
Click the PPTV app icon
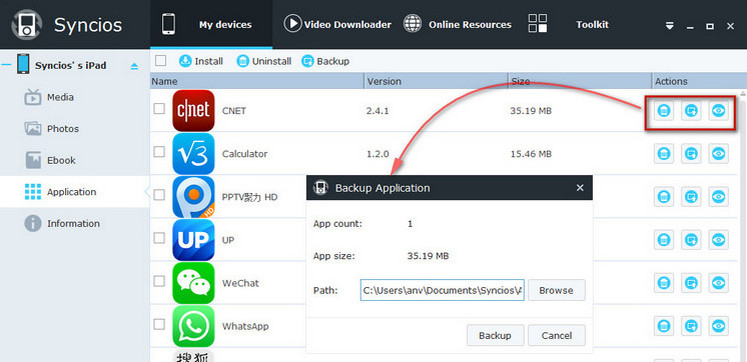193,197
